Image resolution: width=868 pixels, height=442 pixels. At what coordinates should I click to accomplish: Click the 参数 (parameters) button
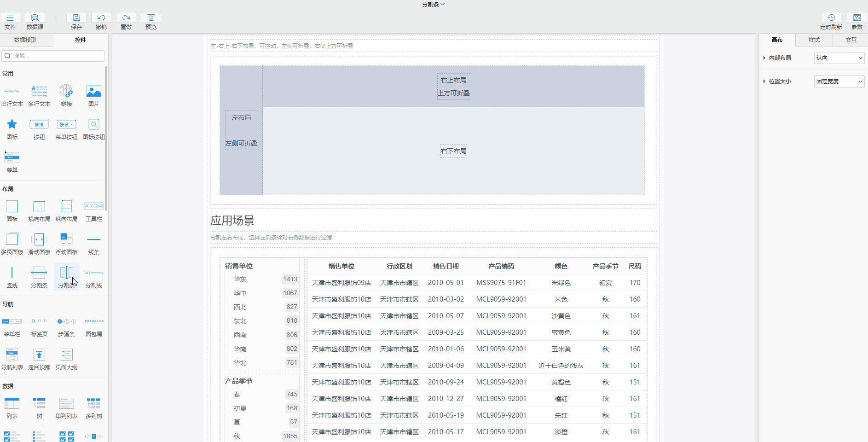[x=856, y=18]
